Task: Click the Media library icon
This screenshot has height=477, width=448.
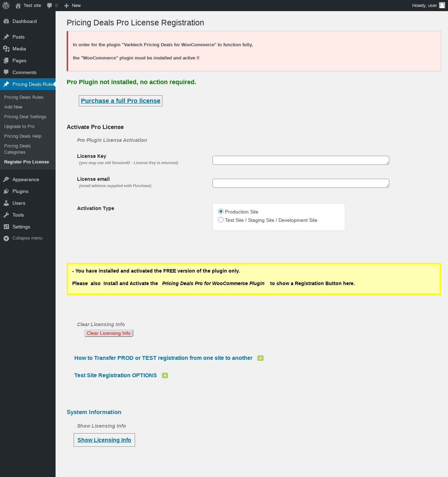Action: [6, 49]
